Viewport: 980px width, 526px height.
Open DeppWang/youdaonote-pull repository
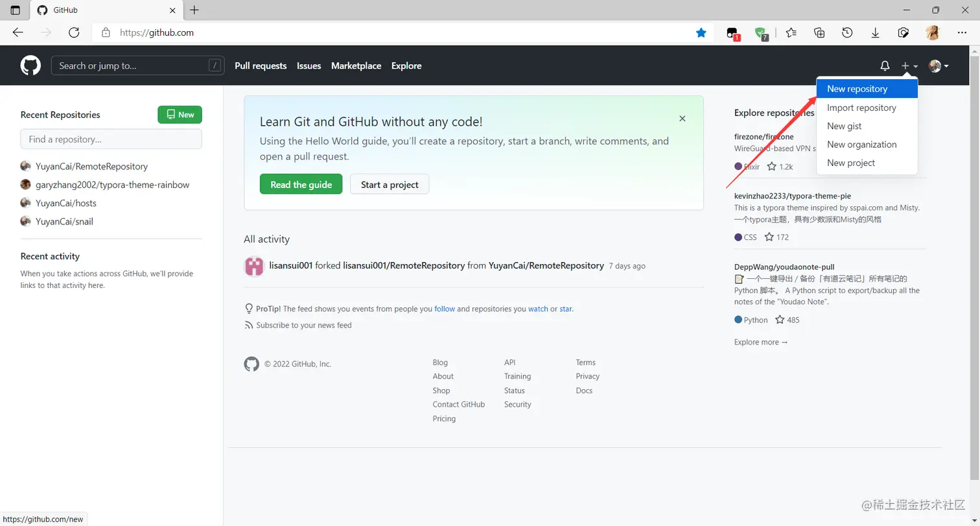[784, 267]
